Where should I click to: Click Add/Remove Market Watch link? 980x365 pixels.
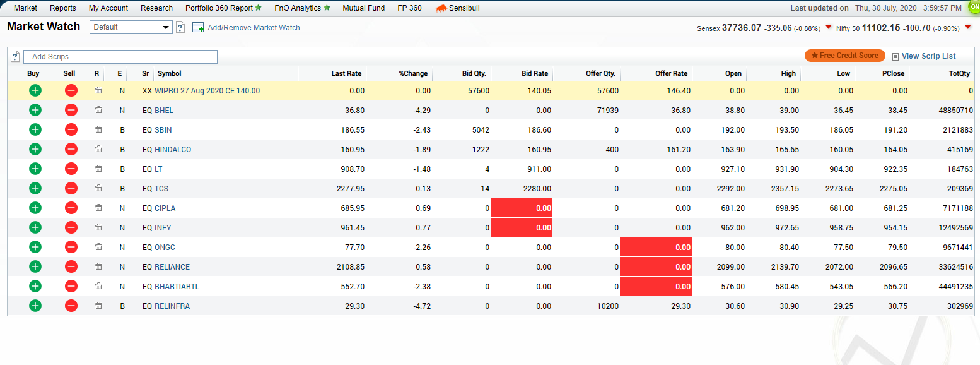pos(254,28)
